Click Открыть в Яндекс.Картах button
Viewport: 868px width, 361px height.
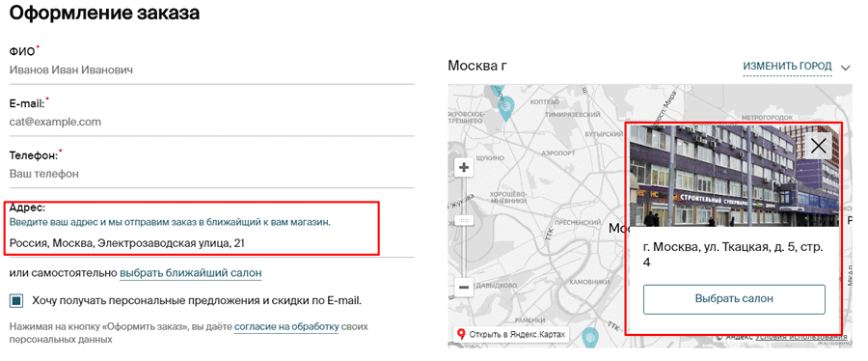point(511,334)
